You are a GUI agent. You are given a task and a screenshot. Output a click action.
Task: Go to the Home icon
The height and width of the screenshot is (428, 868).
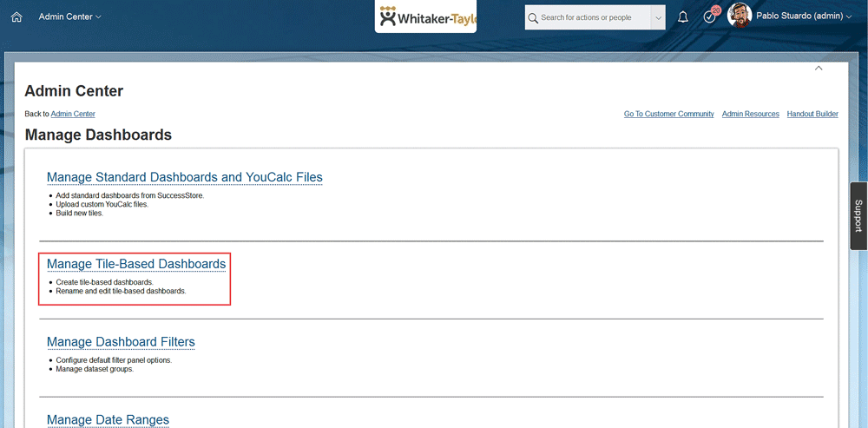16,17
